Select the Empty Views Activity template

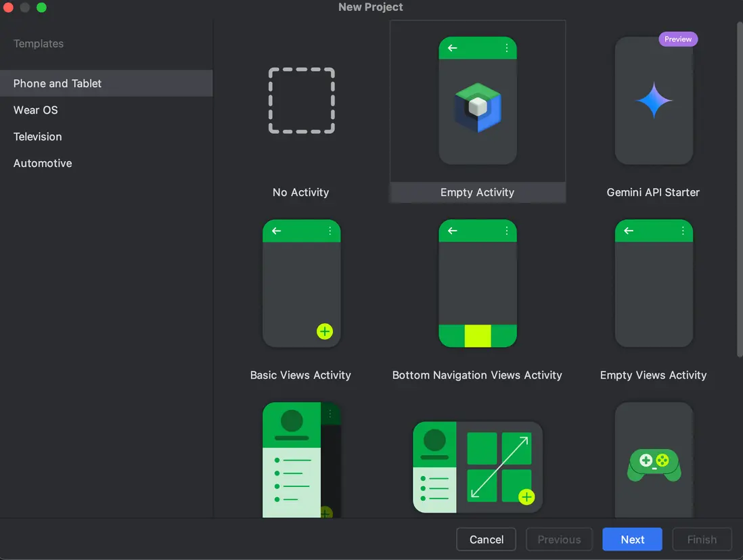click(654, 284)
